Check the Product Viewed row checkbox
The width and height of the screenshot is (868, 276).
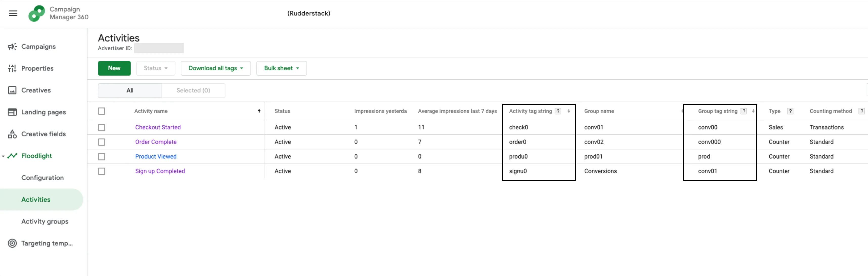point(101,157)
